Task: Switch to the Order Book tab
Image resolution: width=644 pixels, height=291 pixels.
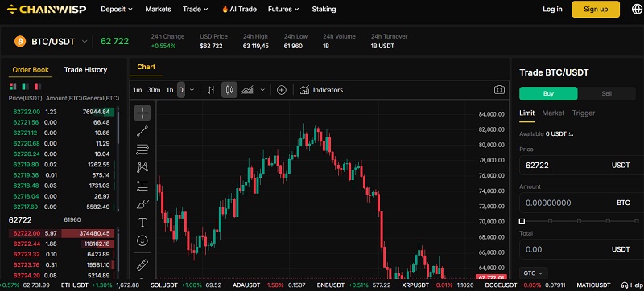Action: click(31, 70)
